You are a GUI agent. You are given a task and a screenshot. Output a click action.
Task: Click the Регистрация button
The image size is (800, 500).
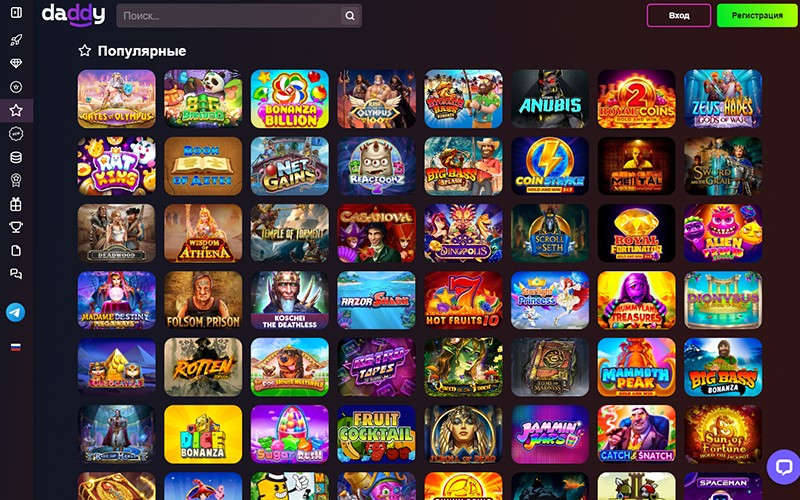coord(757,15)
